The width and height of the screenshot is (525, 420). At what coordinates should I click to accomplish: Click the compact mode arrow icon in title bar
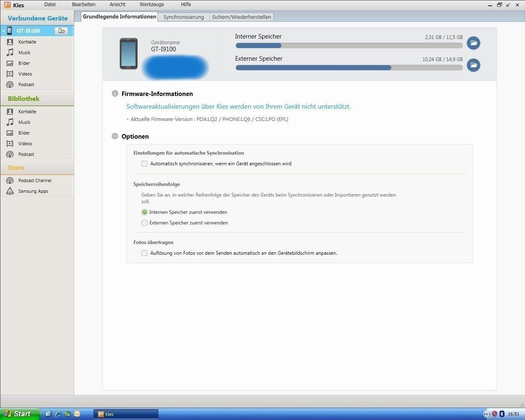click(509, 5)
